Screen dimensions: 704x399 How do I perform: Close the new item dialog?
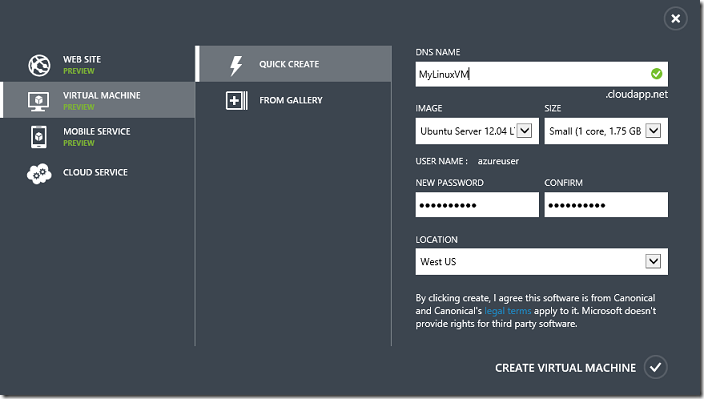click(x=675, y=18)
